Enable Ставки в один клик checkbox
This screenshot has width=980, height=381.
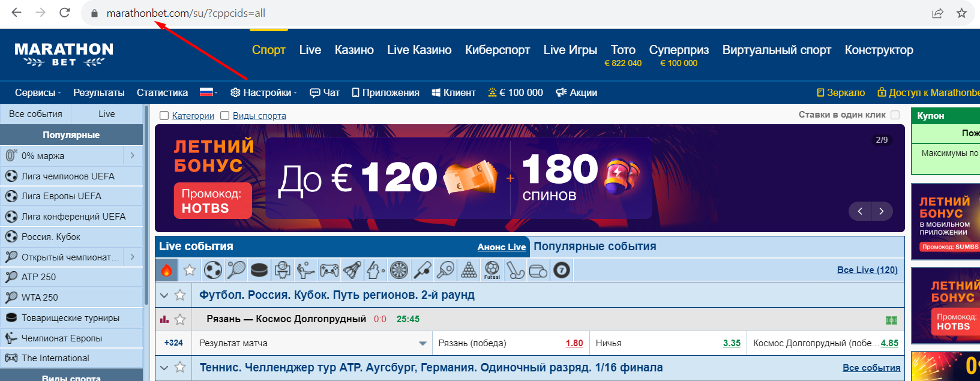click(895, 115)
